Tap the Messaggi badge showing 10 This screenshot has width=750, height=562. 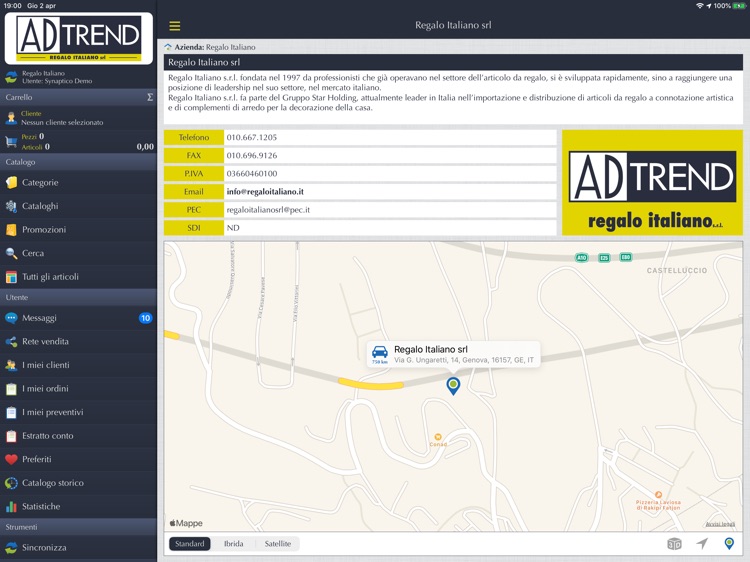[x=145, y=318]
